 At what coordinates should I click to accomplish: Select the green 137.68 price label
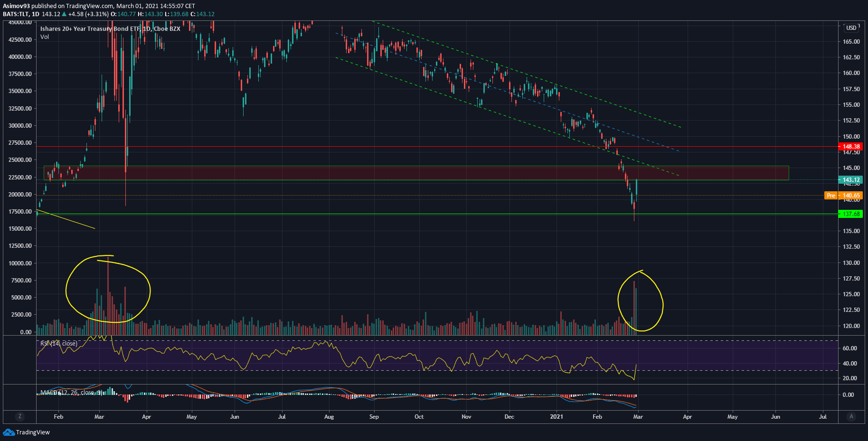pyautogui.click(x=851, y=214)
